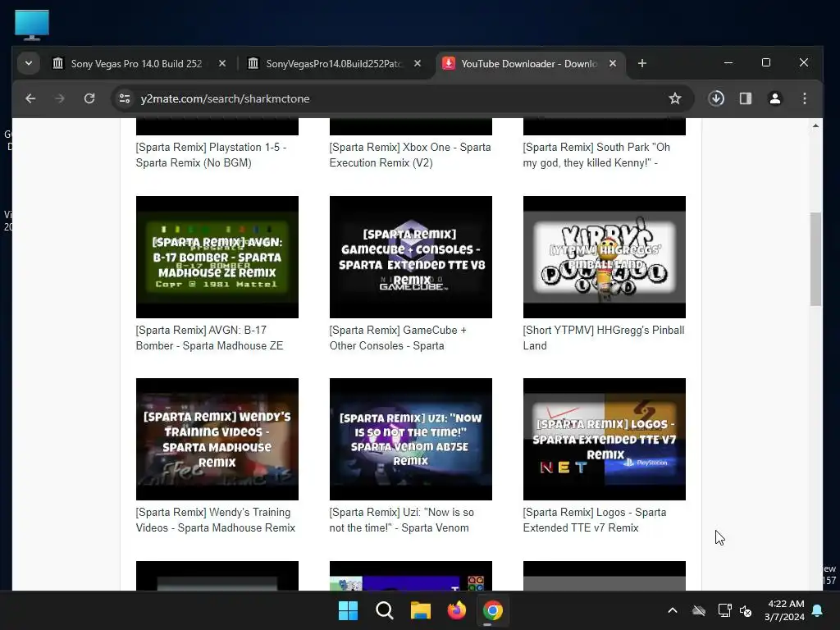Open OneDrive cloud tray icon
This screenshot has height=630, width=840.
coord(699,610)
